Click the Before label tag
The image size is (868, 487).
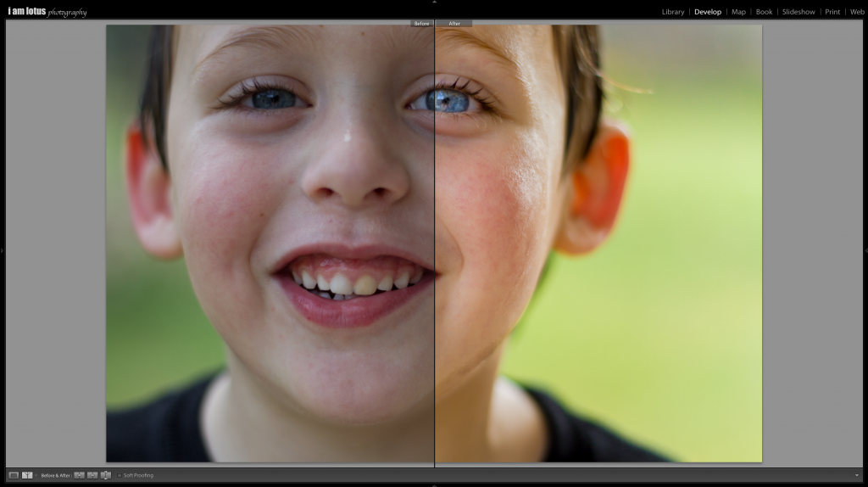[422, 23]
